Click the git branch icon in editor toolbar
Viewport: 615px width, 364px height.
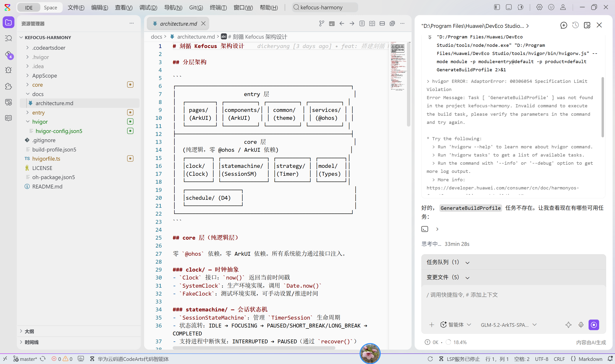[x=321, y=24]
